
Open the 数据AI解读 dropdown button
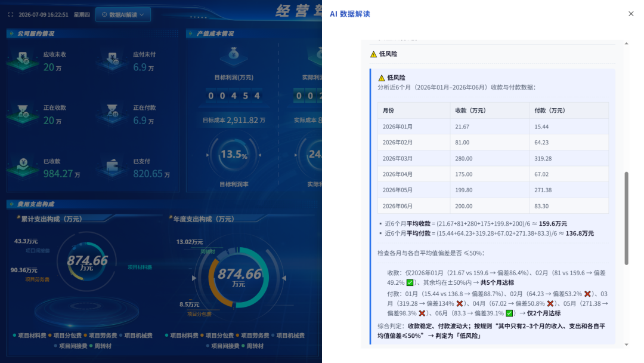123,14
